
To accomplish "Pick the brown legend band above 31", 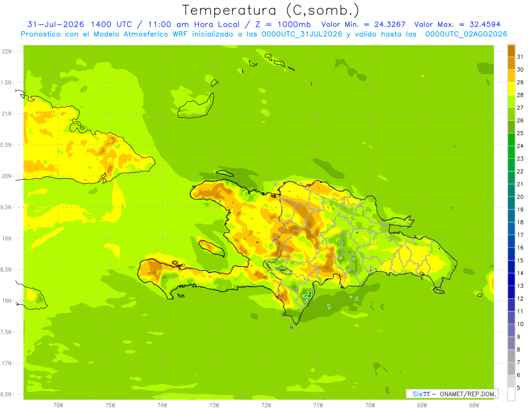I will click(511, 51).
